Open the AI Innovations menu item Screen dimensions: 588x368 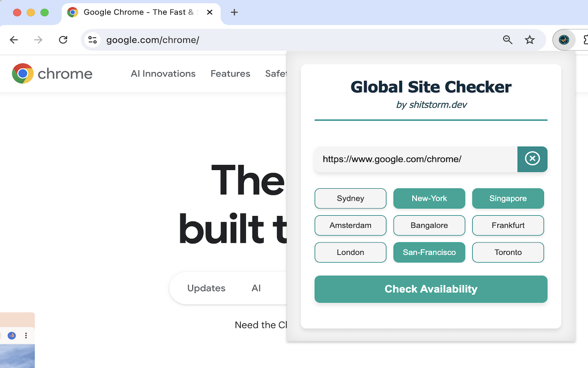pyautogui.click(x=163, y=74)
